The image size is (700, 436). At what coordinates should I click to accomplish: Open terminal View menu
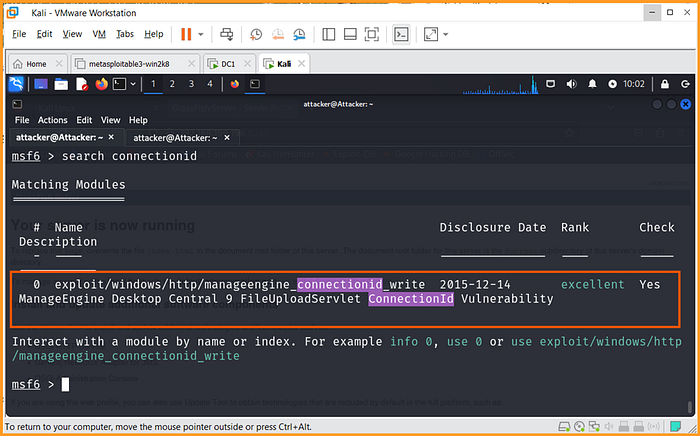[110, 120]
